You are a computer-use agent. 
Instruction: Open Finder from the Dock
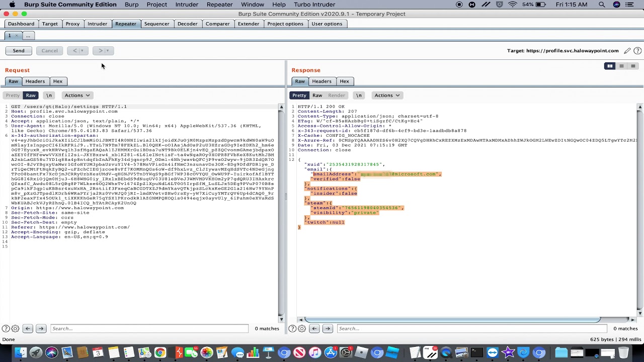20,353
